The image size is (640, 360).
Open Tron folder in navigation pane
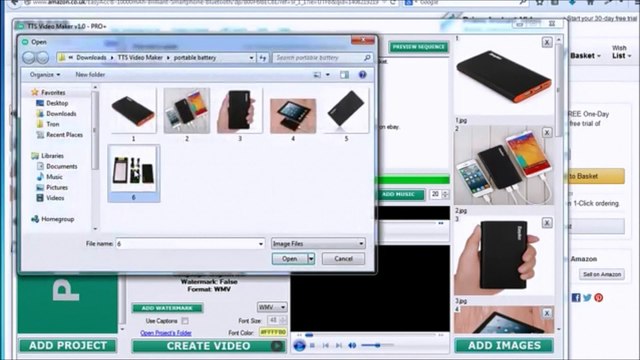(x=52, y=124)
